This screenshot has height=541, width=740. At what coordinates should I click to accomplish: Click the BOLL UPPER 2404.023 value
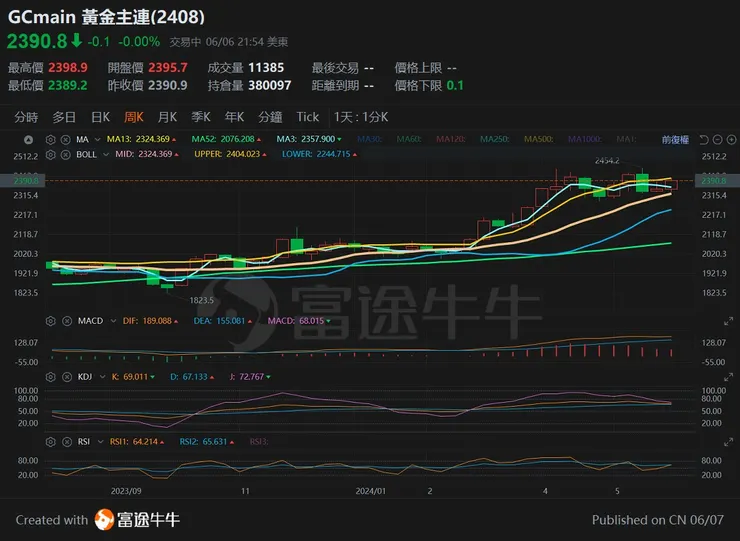[230, 154]
